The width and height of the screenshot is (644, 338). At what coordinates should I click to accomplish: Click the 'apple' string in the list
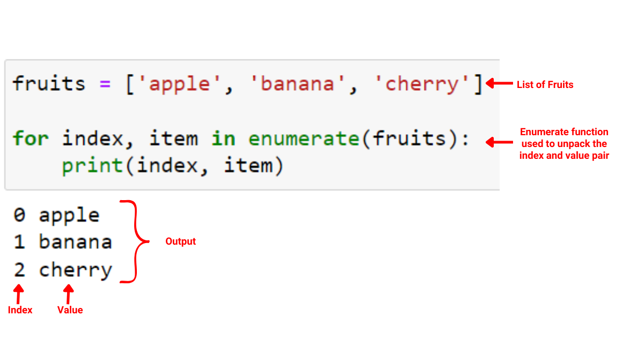click(179, 85)
